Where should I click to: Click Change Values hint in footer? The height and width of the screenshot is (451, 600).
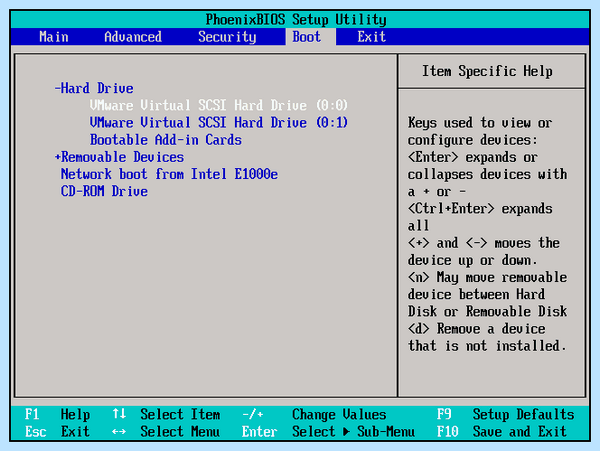[x=339, y=414]
